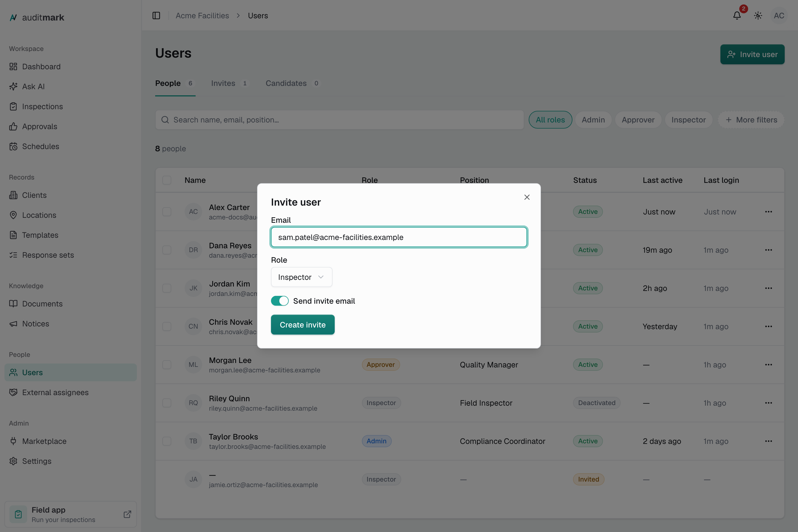
Task: Open Clients records
Action: pos(71,195)
